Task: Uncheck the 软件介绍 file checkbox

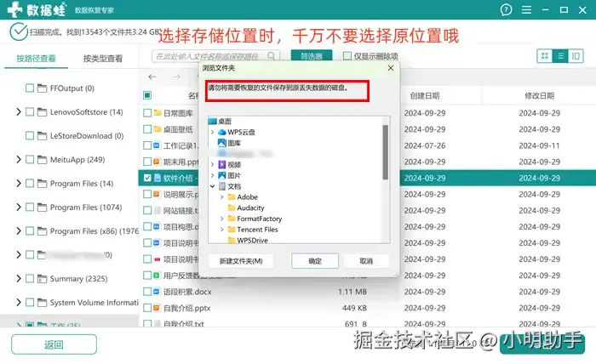Action: [x=147, y=178]
